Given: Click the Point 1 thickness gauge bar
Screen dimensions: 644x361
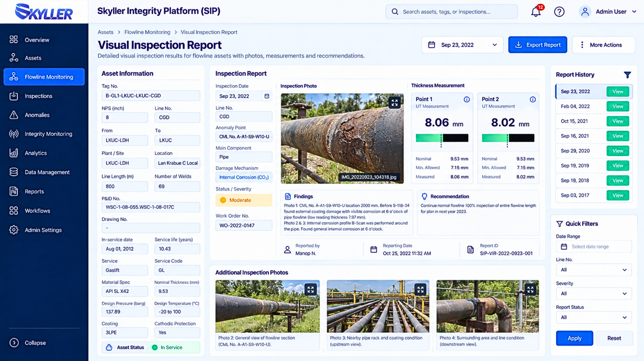Looking at the screenshot, I should pos(442,138).
